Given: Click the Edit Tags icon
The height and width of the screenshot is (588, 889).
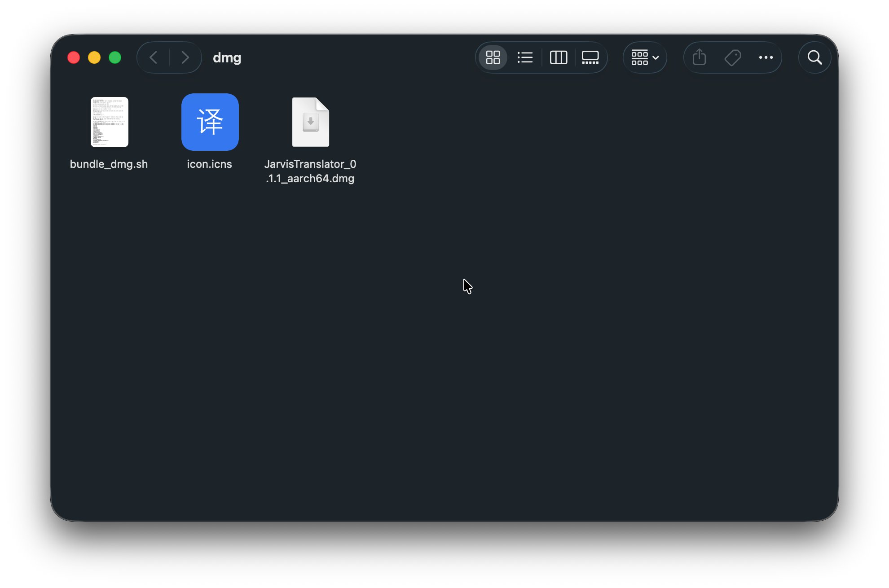Looking at the screenshot, I should pyautogui.click(x=732, y=57).
